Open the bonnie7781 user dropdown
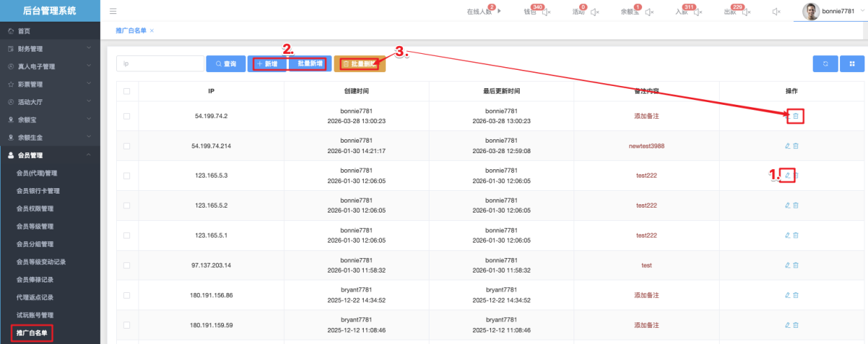Screen dimensions: 868x344 (830, 11)
